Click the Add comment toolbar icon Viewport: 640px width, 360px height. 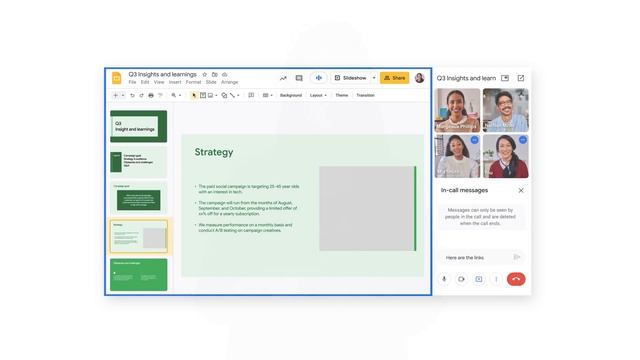[x=251, y=95]
